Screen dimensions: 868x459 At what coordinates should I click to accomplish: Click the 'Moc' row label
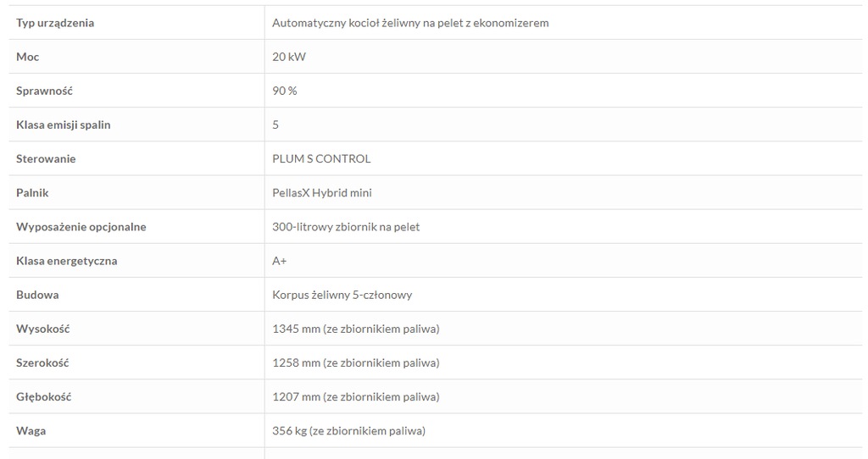[28, 57]
